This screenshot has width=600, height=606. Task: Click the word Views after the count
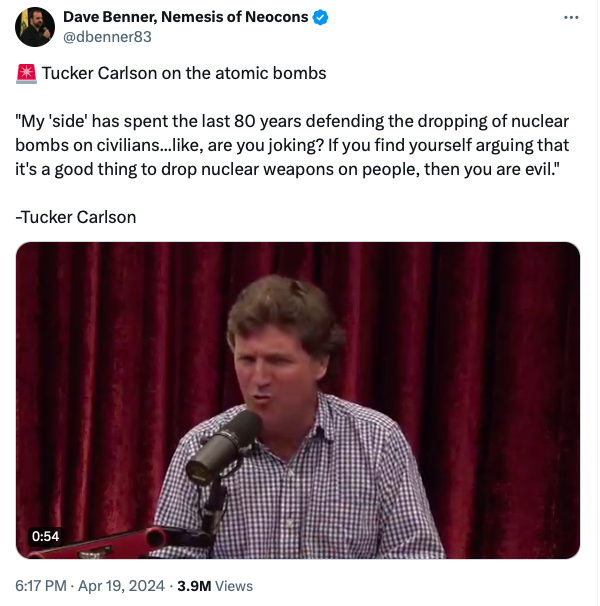point(234,586)
